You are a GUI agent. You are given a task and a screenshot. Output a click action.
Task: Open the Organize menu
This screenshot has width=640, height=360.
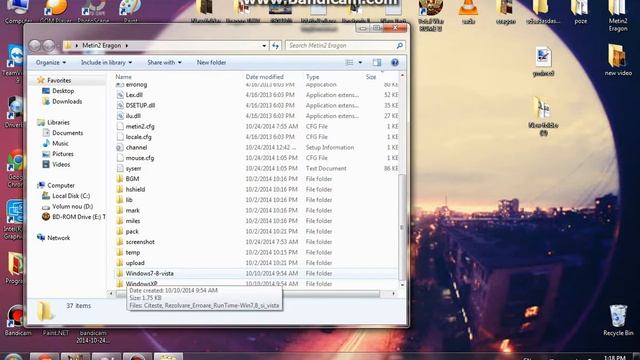pyautogui.click(x=51, y=62)
